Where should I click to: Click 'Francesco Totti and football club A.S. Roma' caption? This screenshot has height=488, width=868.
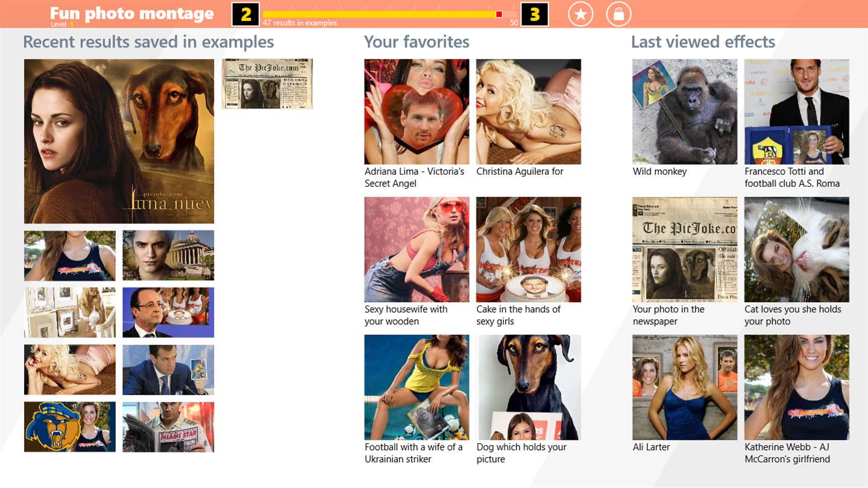792,177
